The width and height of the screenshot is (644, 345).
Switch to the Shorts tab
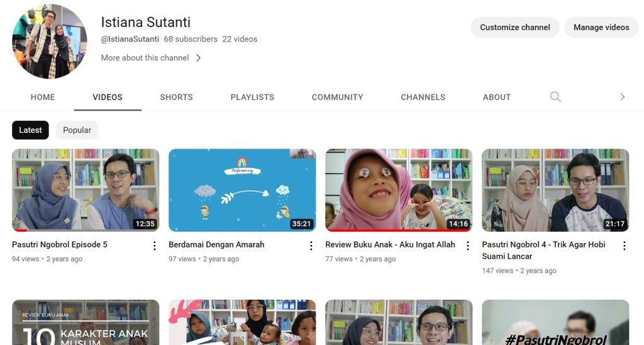tap(176, 97)
